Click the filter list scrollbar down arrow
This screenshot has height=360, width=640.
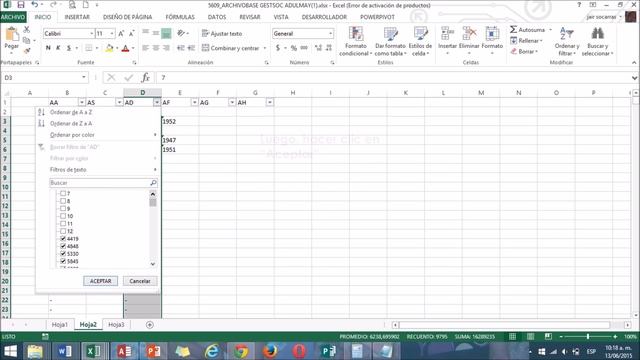[153, 264]
